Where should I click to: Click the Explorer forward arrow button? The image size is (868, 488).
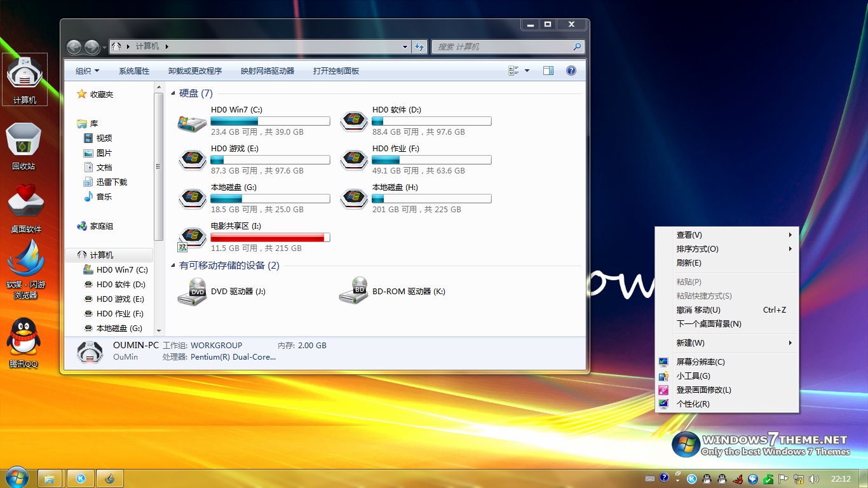tap(92, 47)
